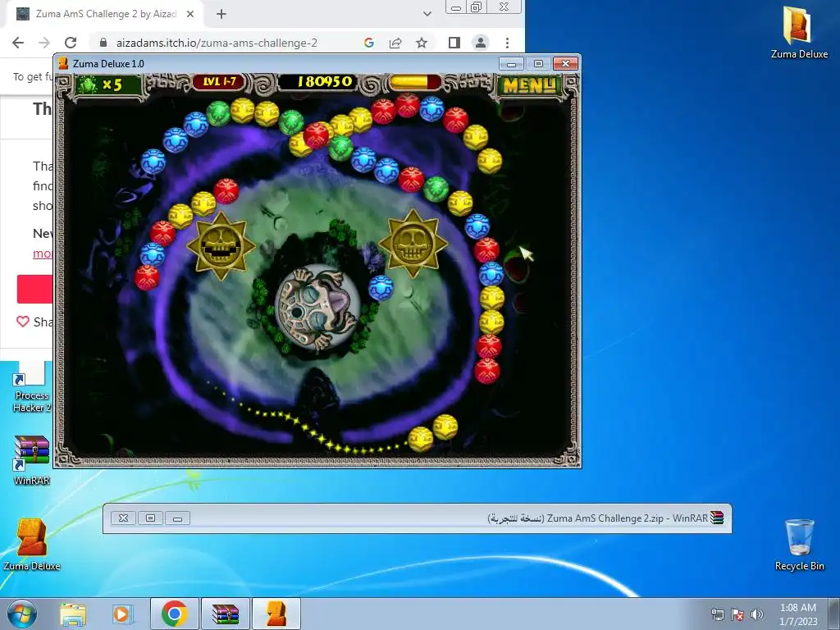This screenshot has height=630, width=840.
Task: Click the Google icon in address bar
Action: [368, 43]
